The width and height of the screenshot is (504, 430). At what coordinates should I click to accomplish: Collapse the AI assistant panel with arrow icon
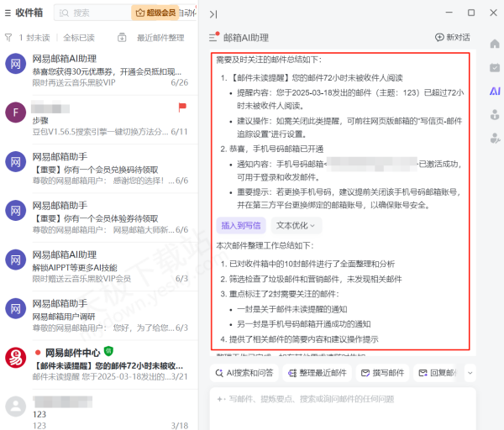point(213,13)
